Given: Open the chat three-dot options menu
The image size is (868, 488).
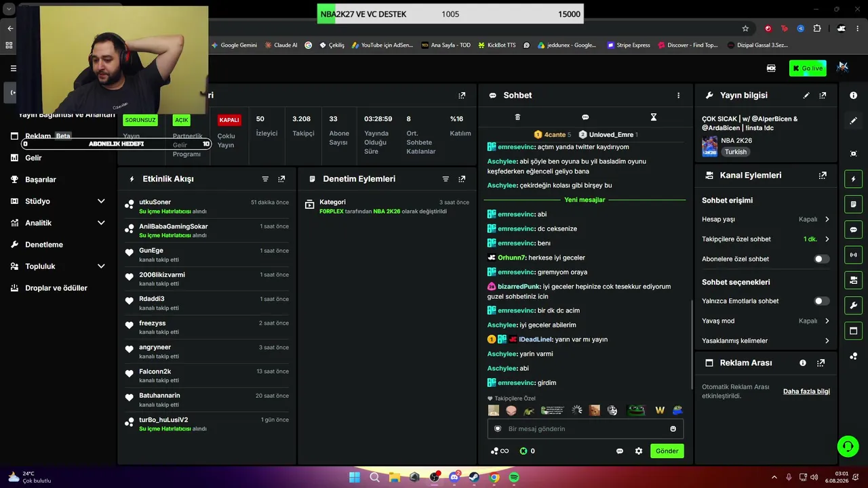Looking at the screenshot, I should [678, 96].
